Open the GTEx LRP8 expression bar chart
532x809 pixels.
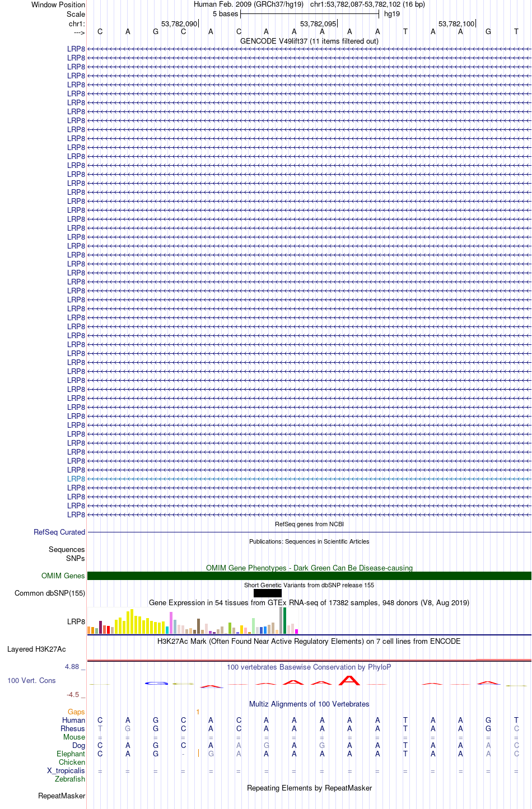point(193,620)
